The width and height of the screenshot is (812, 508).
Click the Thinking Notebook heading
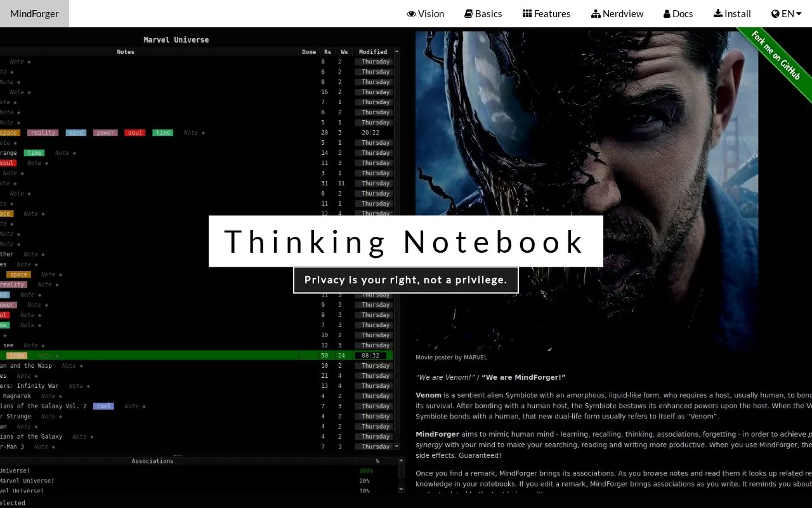coord(406,241)
